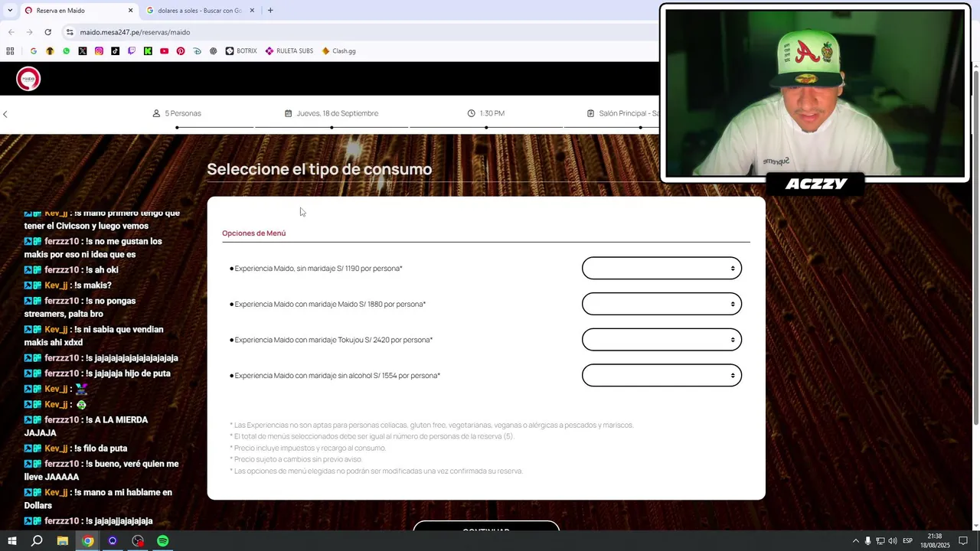Click 'Experiencia Maido con maridaje Tokujou' text

coord(334,340)
